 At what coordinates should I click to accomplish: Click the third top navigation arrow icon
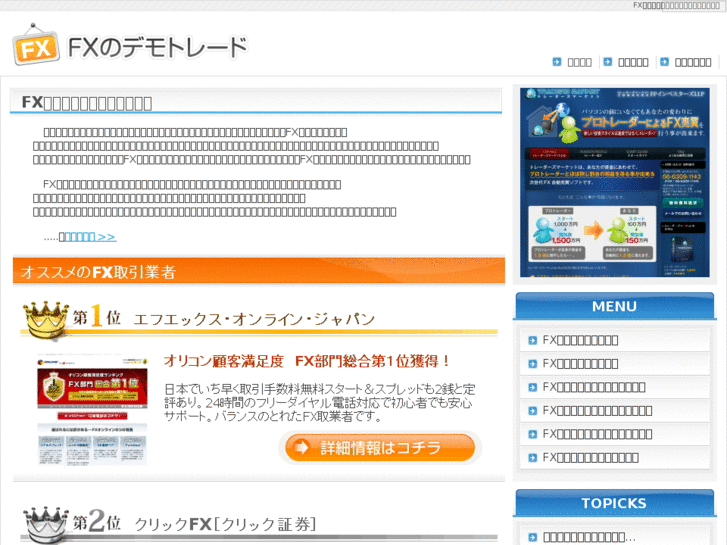(664, 62)
